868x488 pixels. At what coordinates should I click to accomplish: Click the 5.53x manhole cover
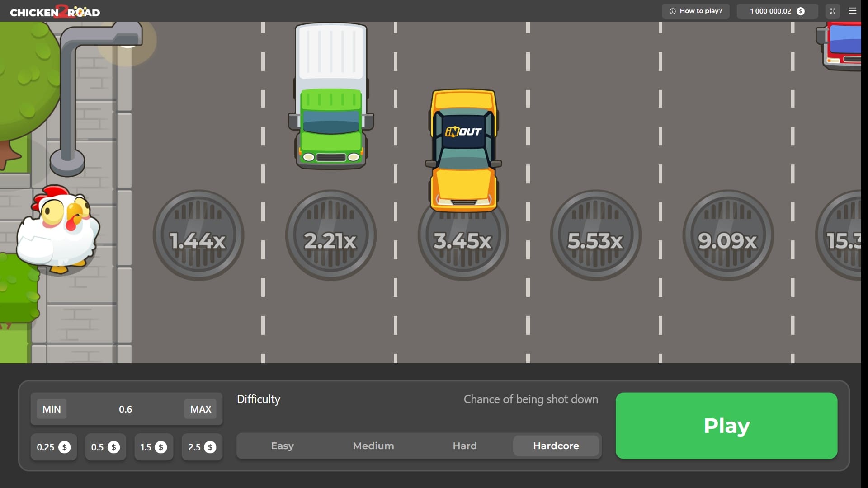coord(595,235)
